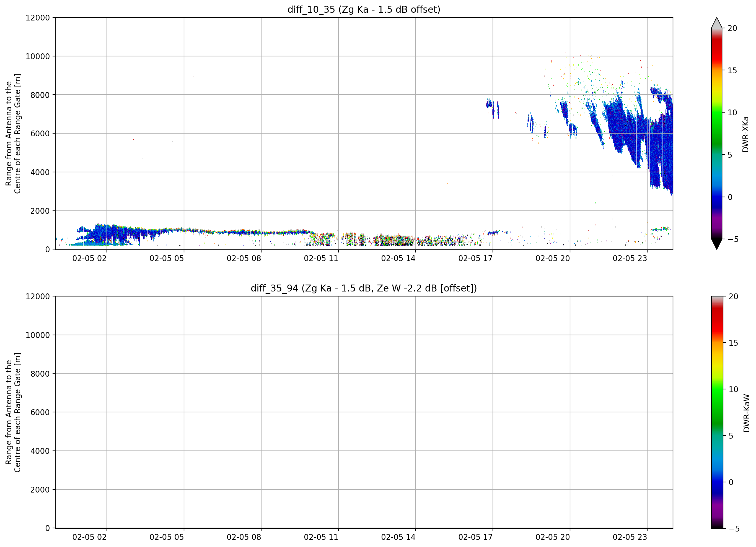Click bottom colorbar tick value 20

(733, 296)
